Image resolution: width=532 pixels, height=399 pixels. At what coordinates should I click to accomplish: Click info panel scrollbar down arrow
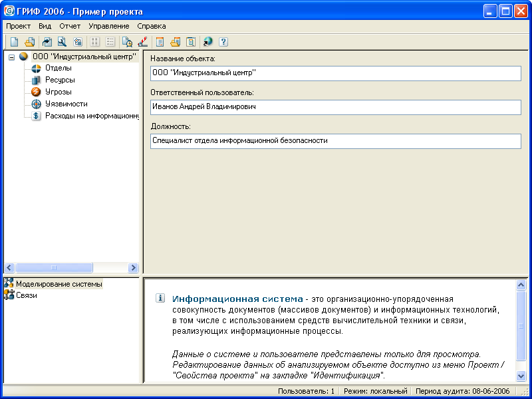pyautogui.click(x=521, y=376)
